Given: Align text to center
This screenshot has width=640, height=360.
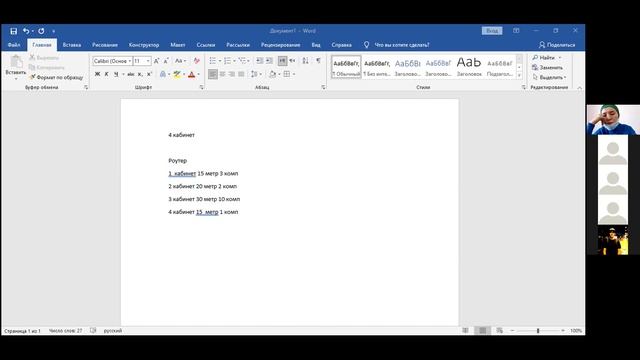Looking at the screenshot, I should click(x=222, y=74).
